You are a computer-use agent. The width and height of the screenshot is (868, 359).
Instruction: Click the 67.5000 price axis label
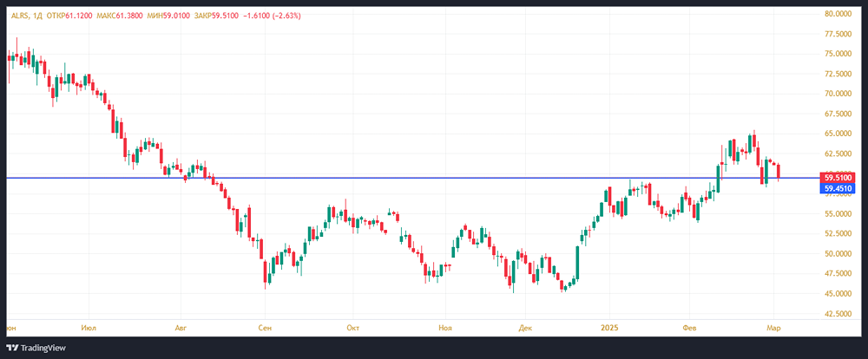838,114
